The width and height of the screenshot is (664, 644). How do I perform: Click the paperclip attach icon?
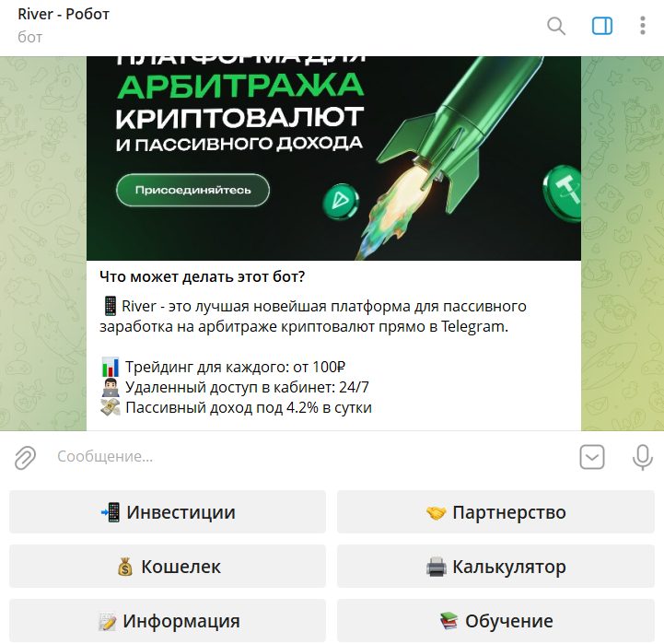tap(25, 457)
